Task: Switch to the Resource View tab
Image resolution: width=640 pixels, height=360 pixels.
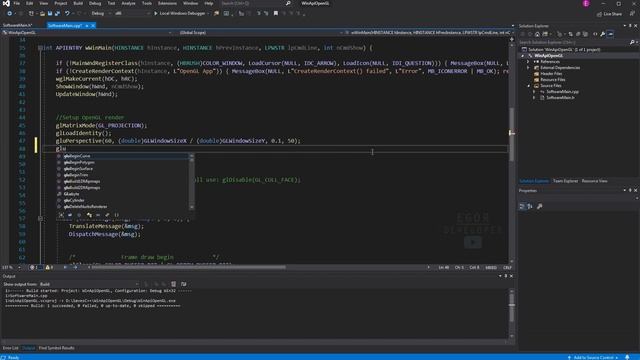Action: click(594, 181)
